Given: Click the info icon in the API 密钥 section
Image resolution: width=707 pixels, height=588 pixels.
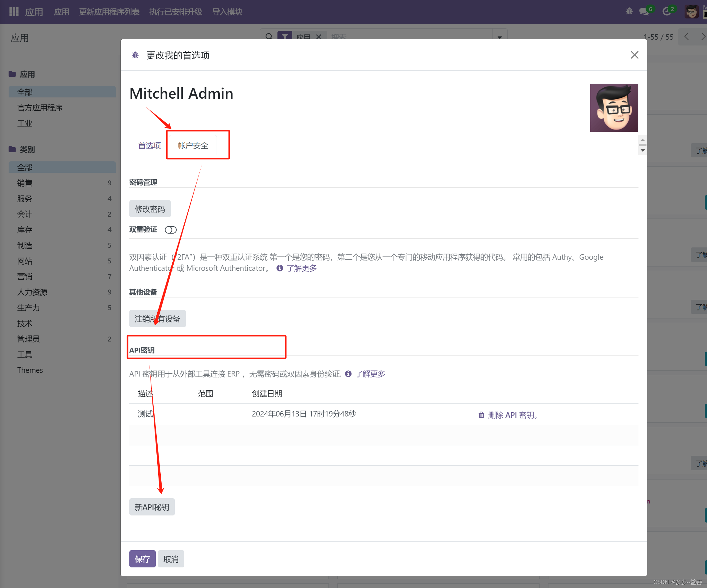Looking at the screenshot, I should coord(348,374).
